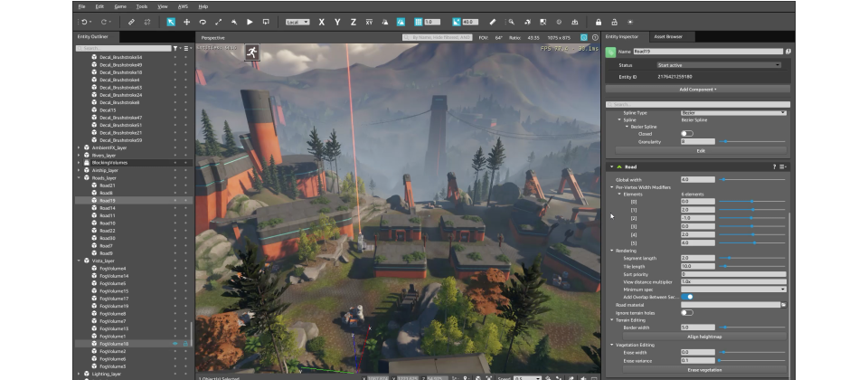868x380 pixels.
Task: Collapse the Roads_layer tree item
Action: click(x=79, y=178)
